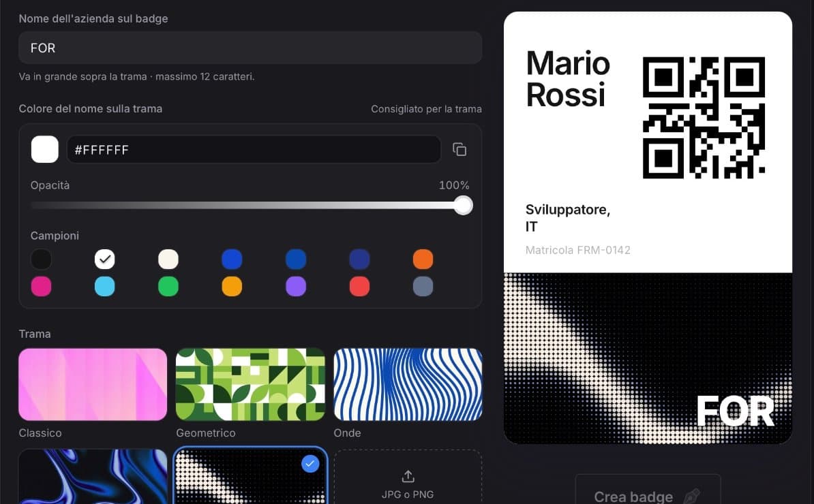
Task: Select the black color sample
Action: [41, 259]
